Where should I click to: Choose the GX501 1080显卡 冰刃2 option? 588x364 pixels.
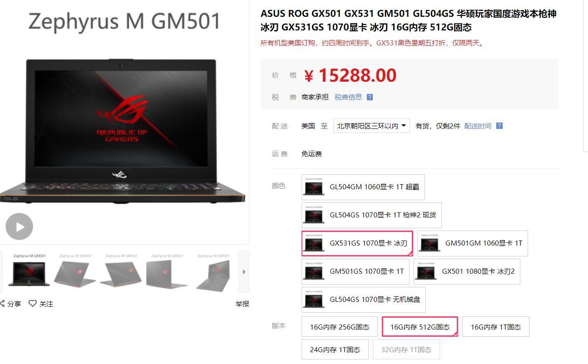pyautogui.click(x=467, y=271)
